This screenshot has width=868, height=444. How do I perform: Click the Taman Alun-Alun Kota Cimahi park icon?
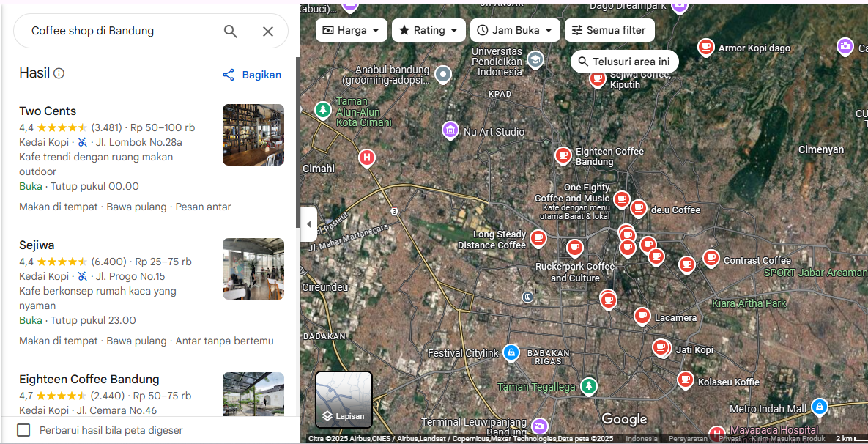coord(322,110)
